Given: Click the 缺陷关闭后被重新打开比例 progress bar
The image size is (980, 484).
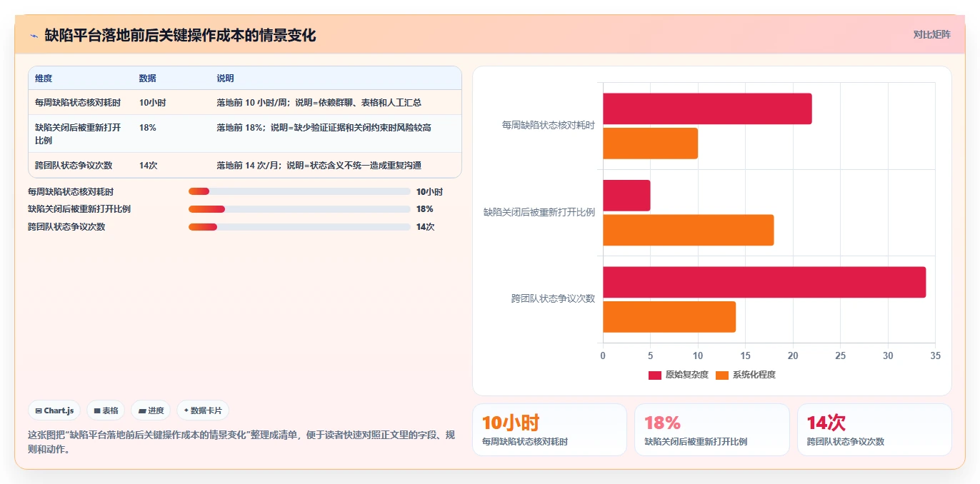Looking at the screenshot, I should coord(299,209).
